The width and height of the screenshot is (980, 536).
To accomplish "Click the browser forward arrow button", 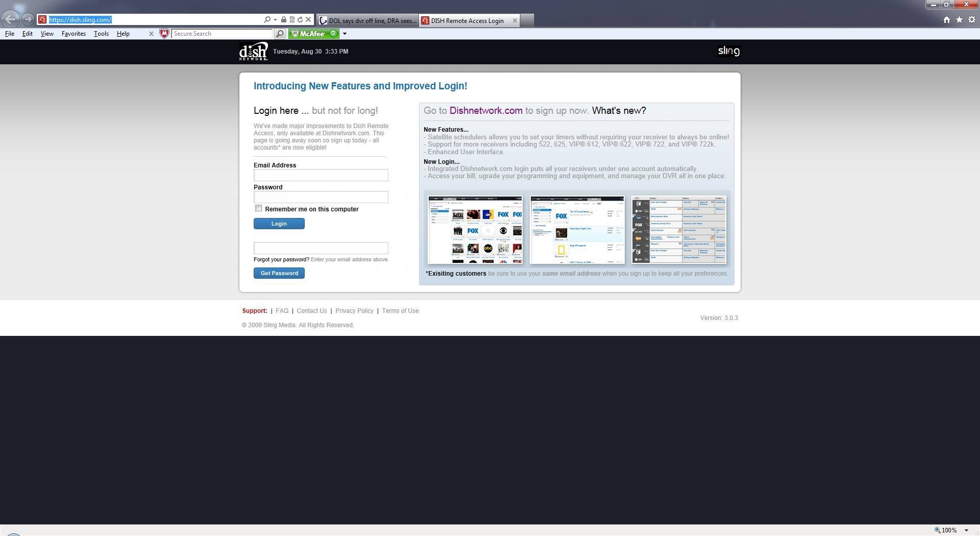I will [x=28, y=19].
